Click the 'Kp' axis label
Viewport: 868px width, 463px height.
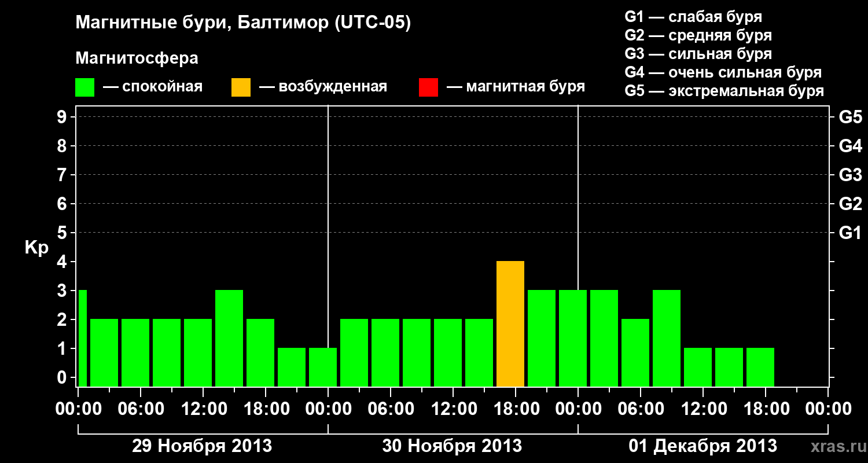(x=36, y=248)
